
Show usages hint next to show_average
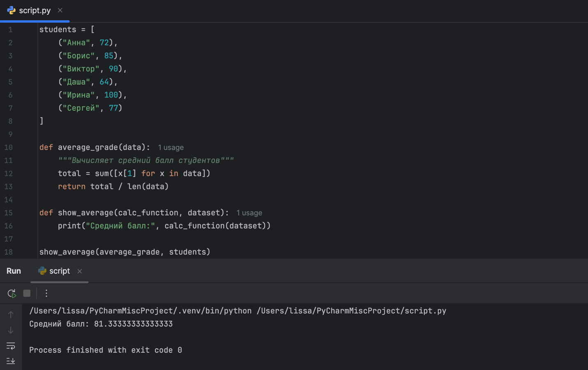tap(249, 213)
